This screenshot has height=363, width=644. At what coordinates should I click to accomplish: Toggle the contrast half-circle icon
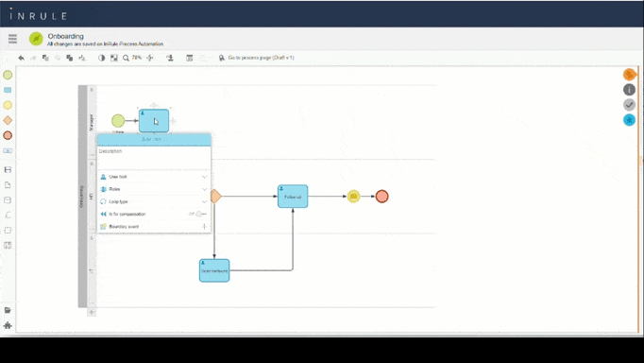pyautogui.click(x=101, y=58)
